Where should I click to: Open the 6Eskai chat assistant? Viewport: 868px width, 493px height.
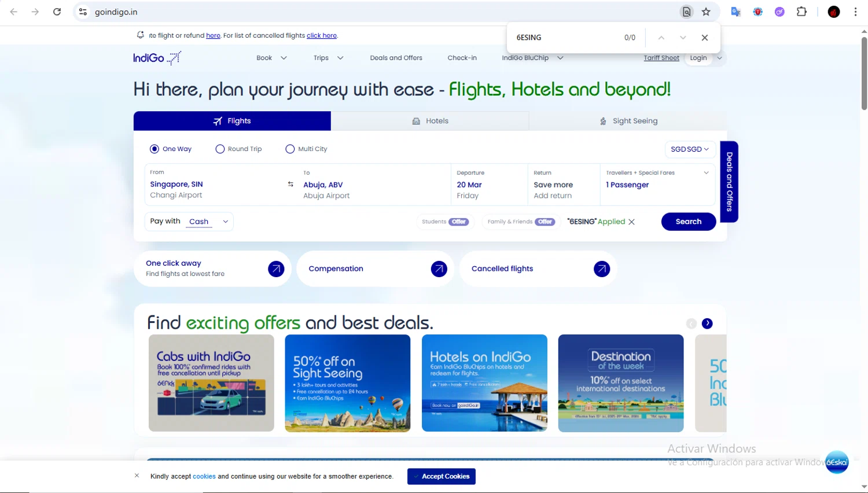[837, 462]
